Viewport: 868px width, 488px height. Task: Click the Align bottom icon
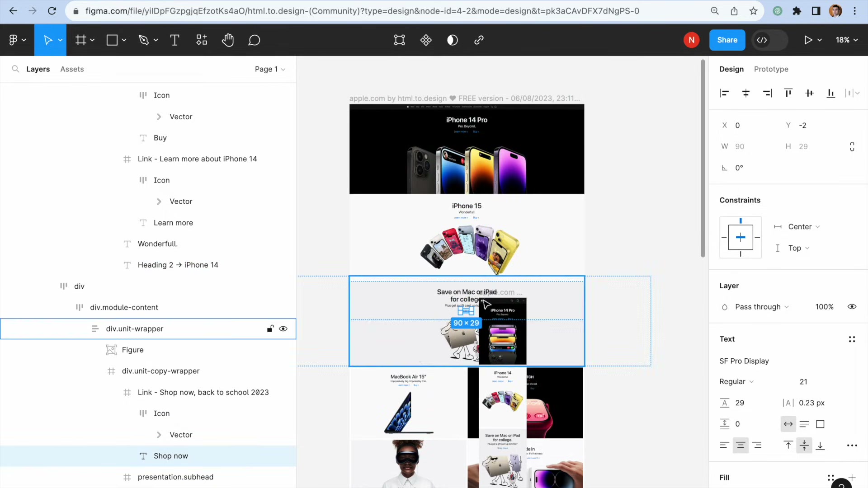coord(831,93)
